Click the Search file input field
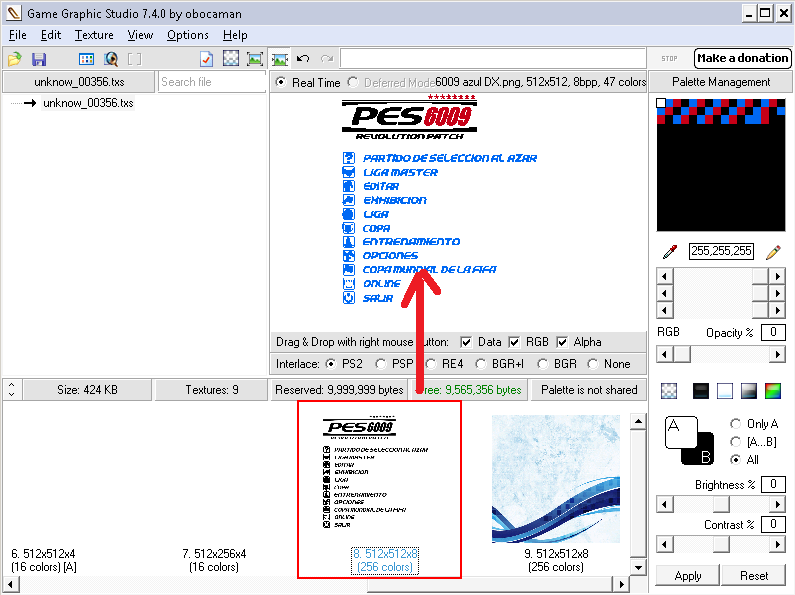The height and width of the screenshot is (595, 795). click(x=212, y=82)
